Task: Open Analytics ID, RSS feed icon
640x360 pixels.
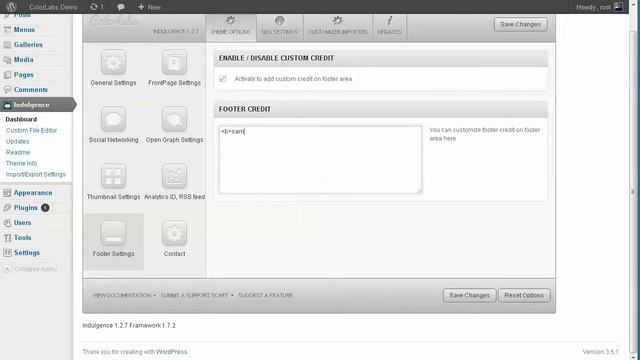Action: click(x=174, y=176)
